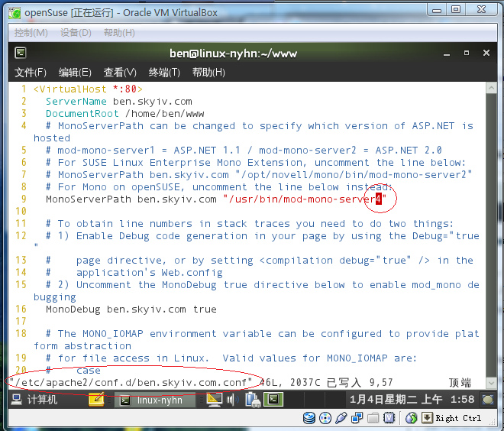
Task: Click the battery power panel icon
Action: [x=253, y=400]
